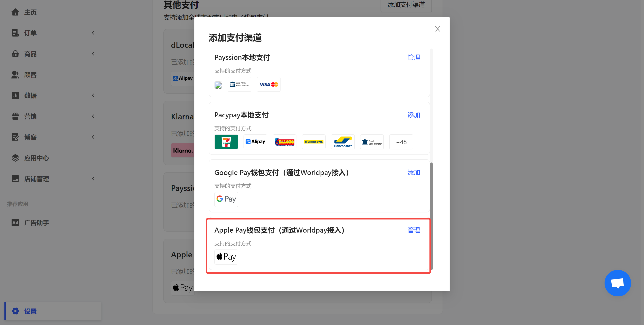Click the data bar chart icon
Screen dimensions: 644x325
click(x=15, y=95)
